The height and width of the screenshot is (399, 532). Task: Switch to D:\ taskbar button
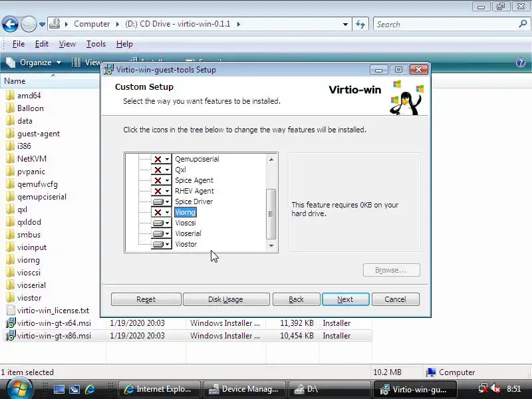pos(329,389)
